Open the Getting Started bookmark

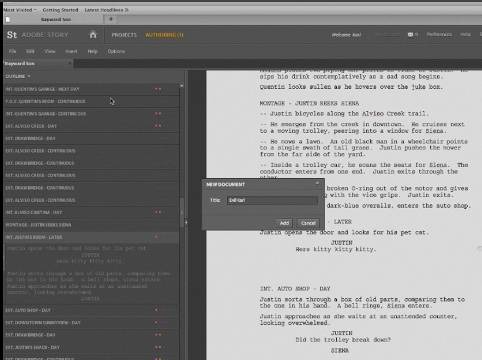(60, 10)
